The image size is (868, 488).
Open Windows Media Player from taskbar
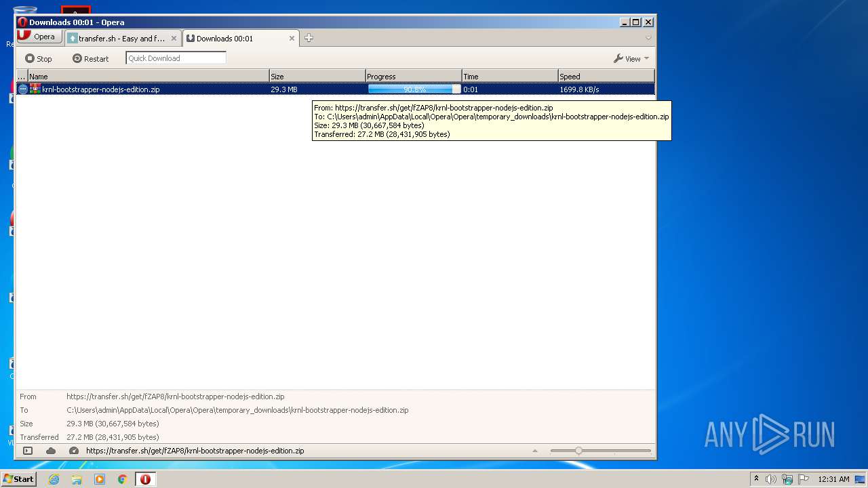(100, 479)
